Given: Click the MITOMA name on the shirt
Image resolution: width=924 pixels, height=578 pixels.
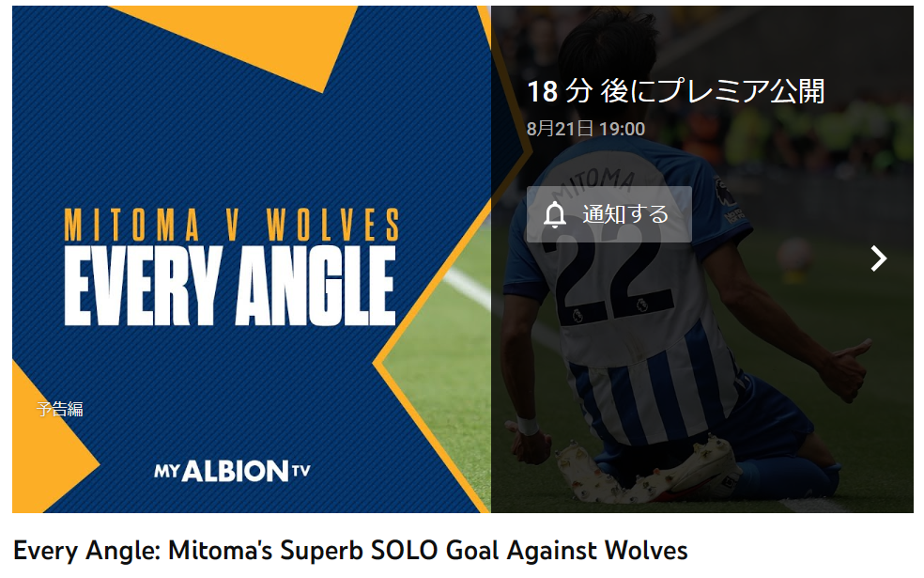Looking at the screenshot, I should point(593,184).
